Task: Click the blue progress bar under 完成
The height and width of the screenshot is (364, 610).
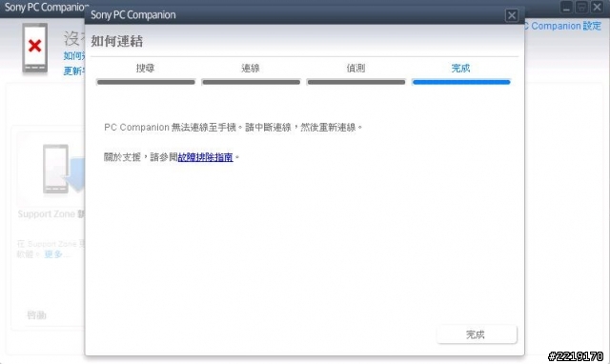Action: click(461, 82)
